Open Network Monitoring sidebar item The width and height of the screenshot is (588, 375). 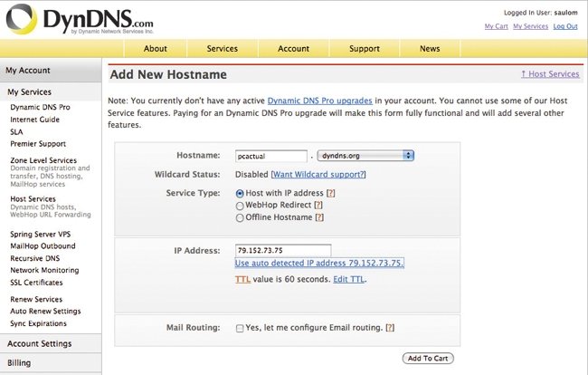pyautogui.click(x=44, y=270)
